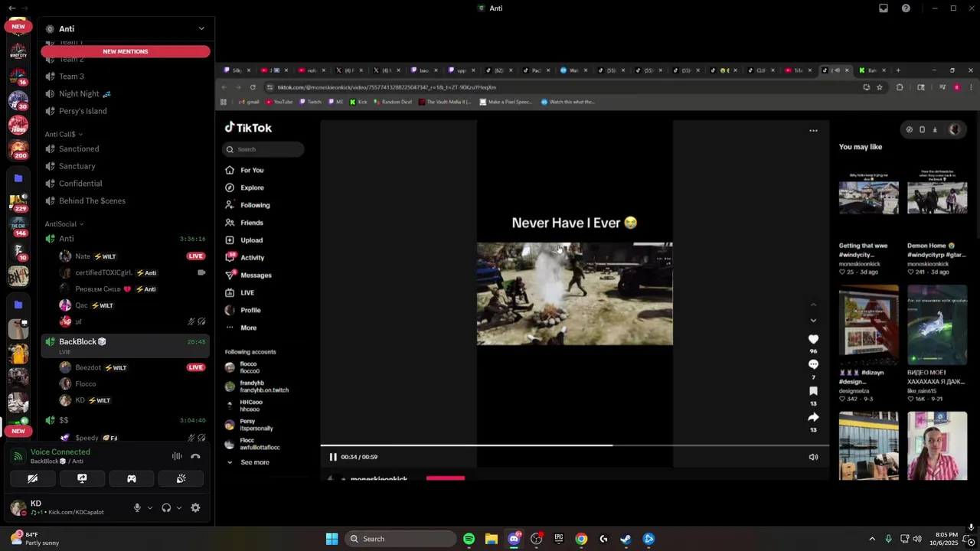Image resolution: width=980 pixels, height=551 pixels.
Task: Open new browser tab plus
Action: pos(898,70)
